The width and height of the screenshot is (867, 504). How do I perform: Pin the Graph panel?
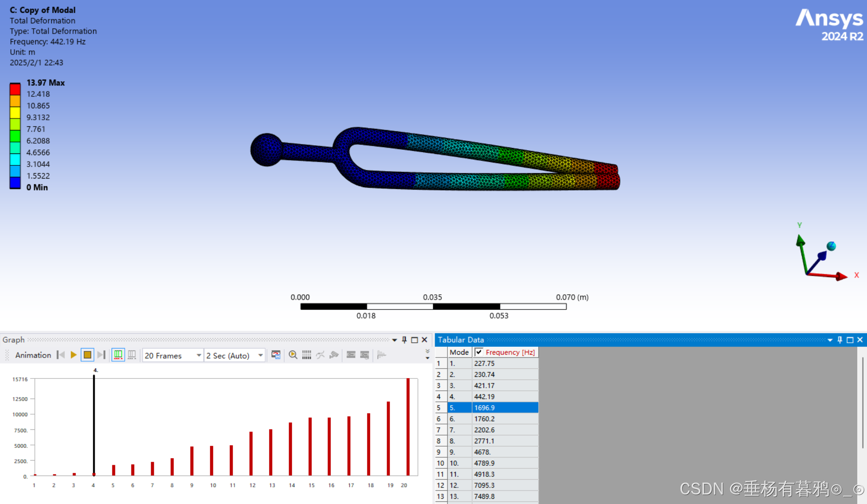click(404, 340)
